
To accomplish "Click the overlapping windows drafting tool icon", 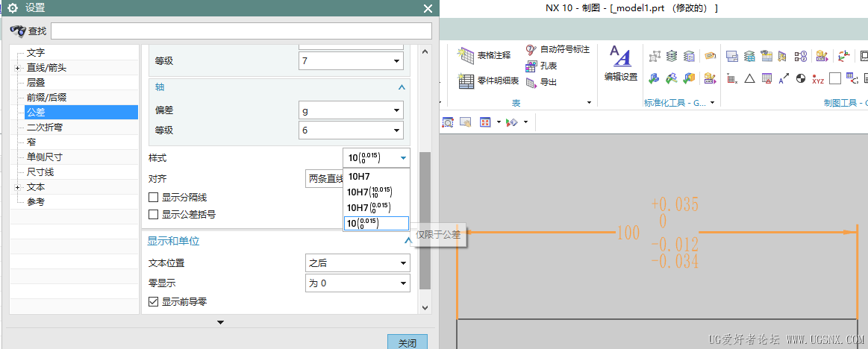I will (732, 55).
